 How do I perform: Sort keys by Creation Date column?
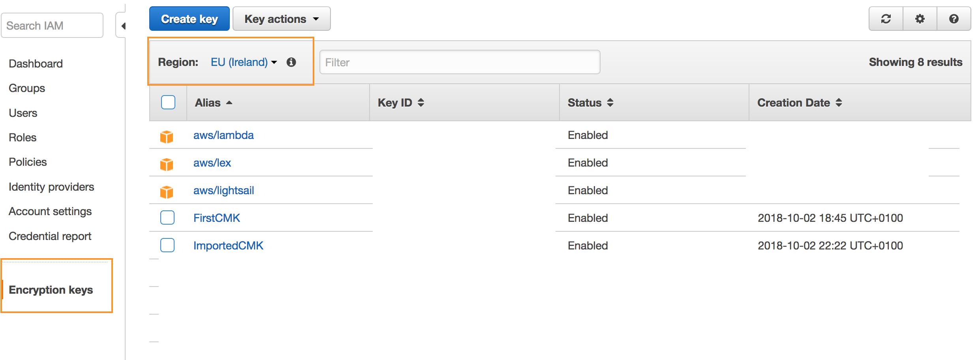[x=800, y=103]
